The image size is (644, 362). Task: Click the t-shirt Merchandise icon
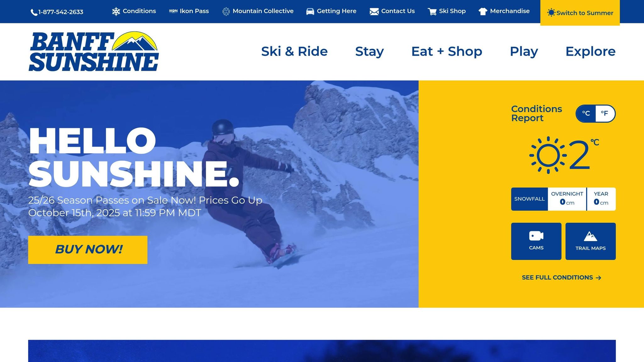point(483,12)
